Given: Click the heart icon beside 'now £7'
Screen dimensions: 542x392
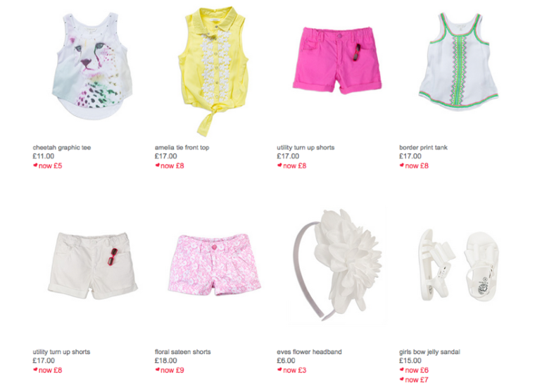Looking at the screenshot, I should pos(402,379).
